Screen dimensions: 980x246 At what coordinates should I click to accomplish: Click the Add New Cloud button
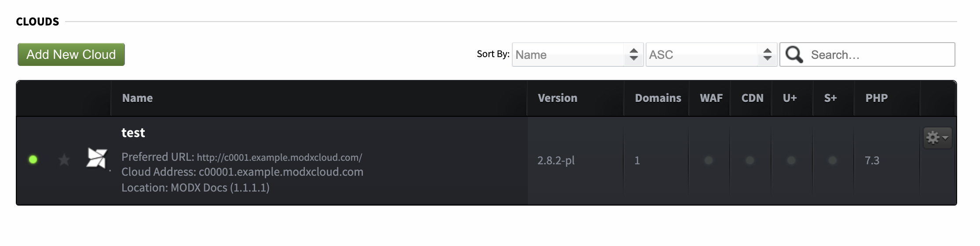click(71, 54)
